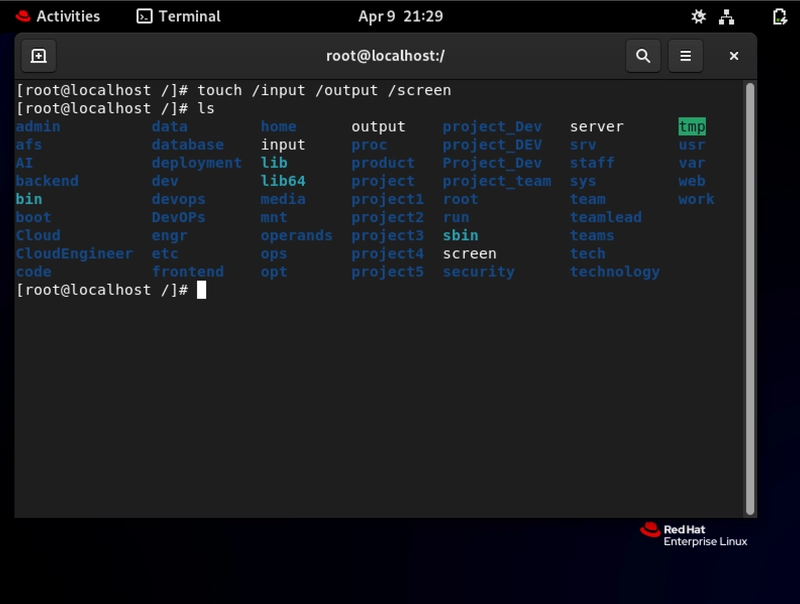Click the CloudEngineer directory entry

(x=74, y=254)
